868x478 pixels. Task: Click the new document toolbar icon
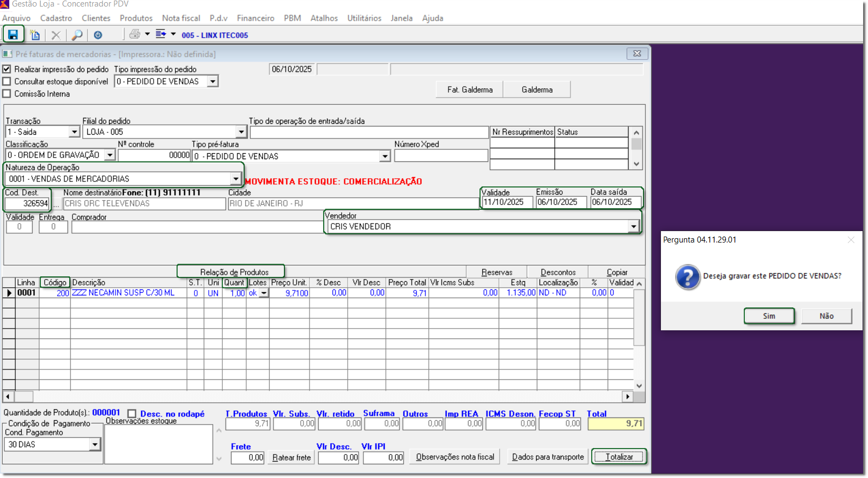point(35,35)
